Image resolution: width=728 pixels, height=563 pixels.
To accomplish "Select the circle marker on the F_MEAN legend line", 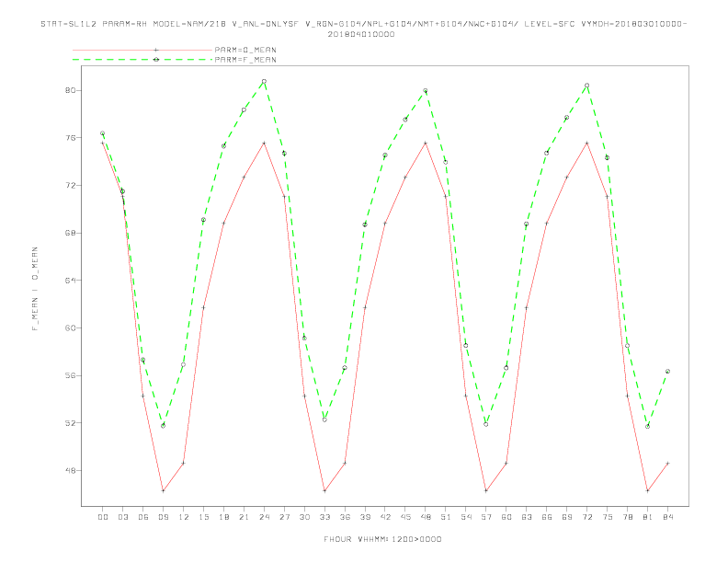I will tap(156, 60).
